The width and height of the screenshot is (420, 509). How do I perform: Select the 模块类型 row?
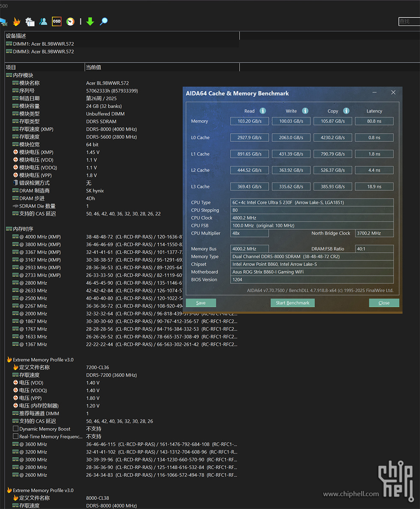click(94, 114)
